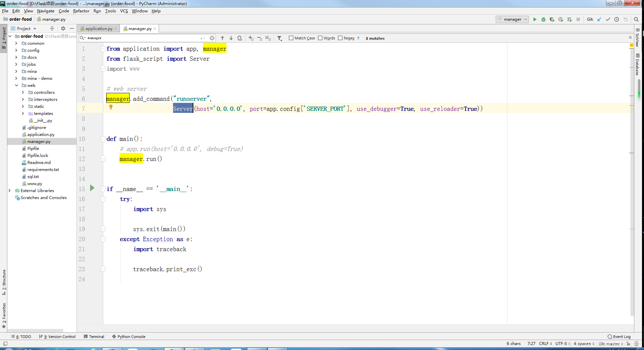
Task: Expand the templates folder
Action: tap(23, 114)
